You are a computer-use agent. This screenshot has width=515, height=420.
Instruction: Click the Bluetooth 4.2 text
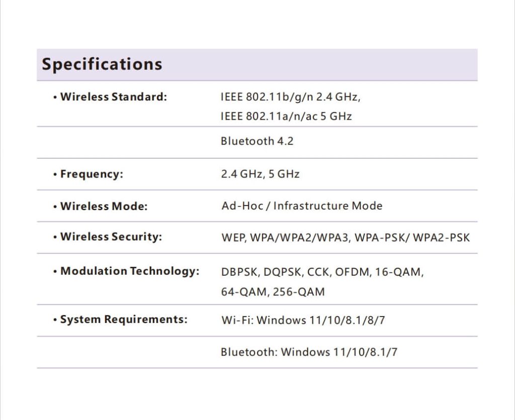[256, 141]
